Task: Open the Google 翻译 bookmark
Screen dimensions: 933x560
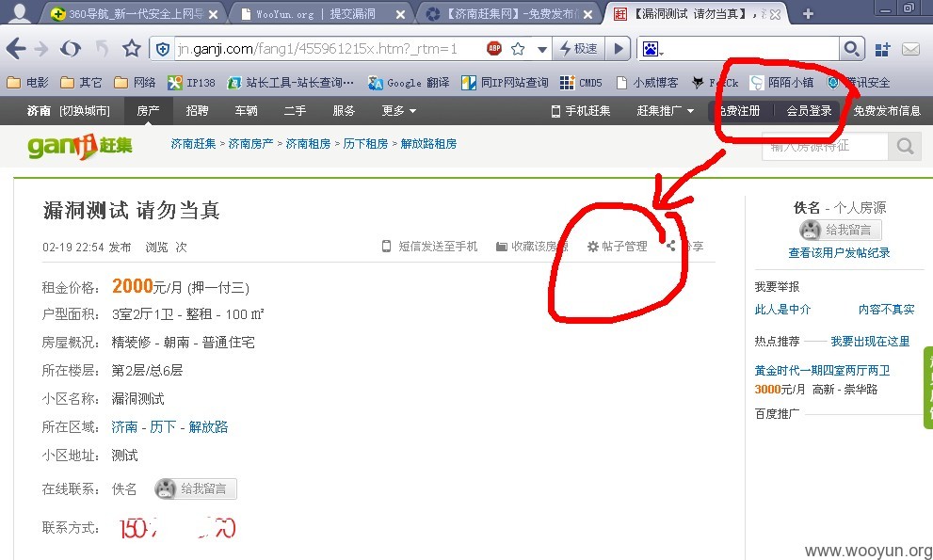Action: [x=409, y=83]
